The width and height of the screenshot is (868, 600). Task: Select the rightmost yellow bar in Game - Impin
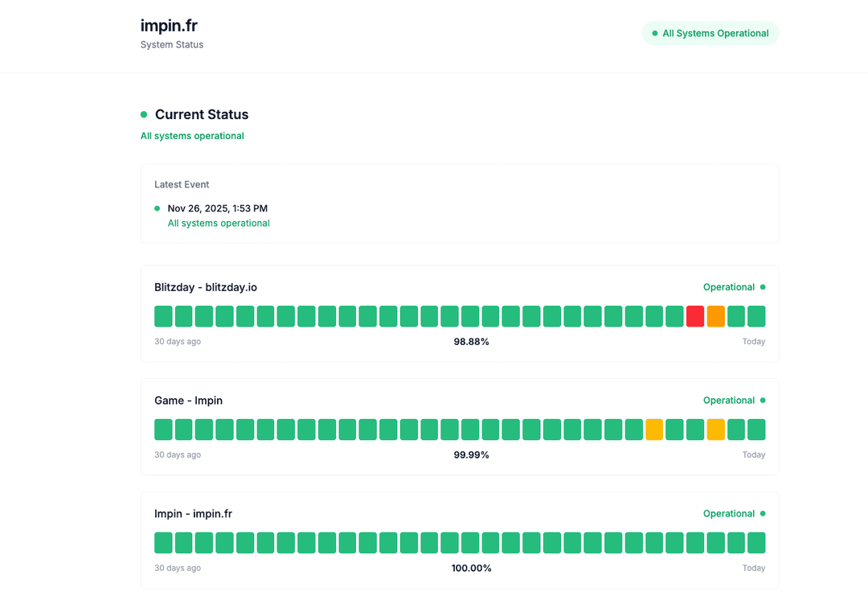coord(715,429)
